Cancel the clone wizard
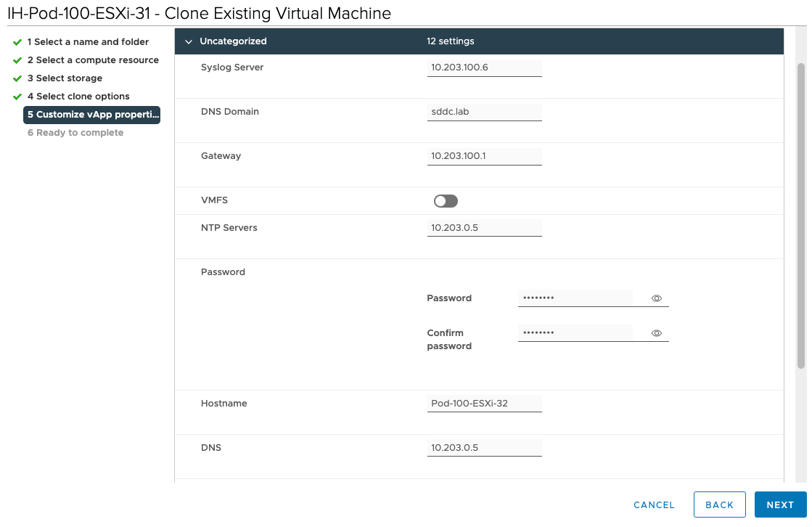This screenshot has height=527, width=812. [654, 505]
